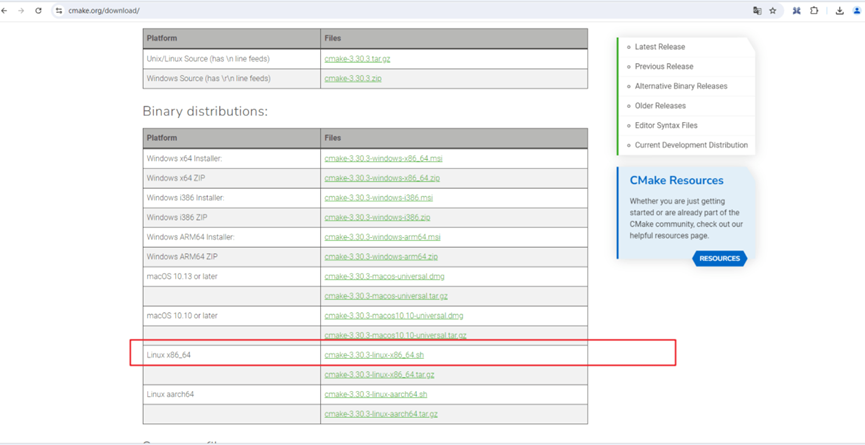The height and width of the screenshot is (445, 865).
Task: Open Editor Syntax Files sidebar item
Action: pos(666,126)
